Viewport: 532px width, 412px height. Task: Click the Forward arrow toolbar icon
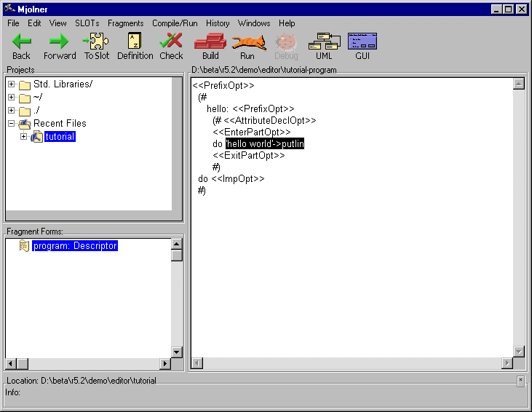pyautogui.click(x=59, y=41)
